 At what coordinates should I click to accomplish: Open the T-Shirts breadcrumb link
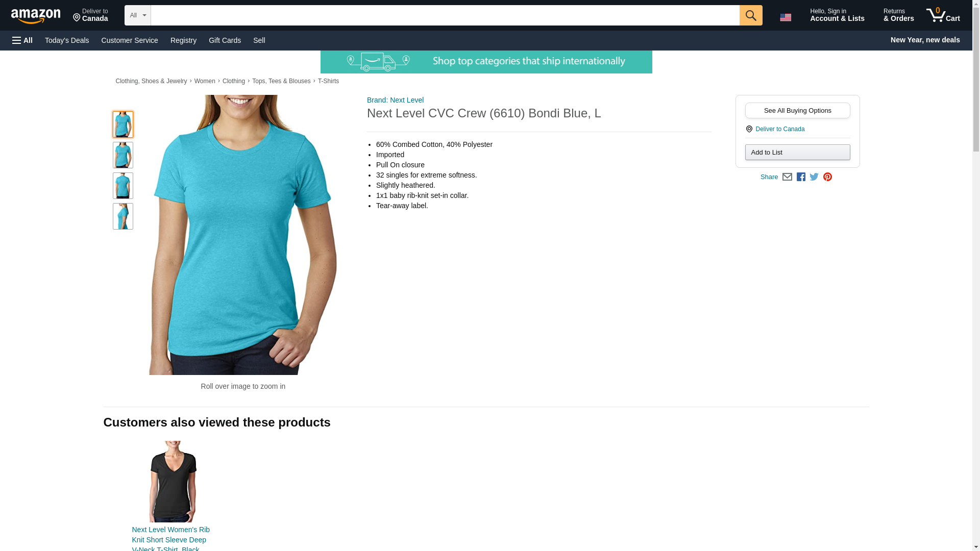(x=328, y=81)
